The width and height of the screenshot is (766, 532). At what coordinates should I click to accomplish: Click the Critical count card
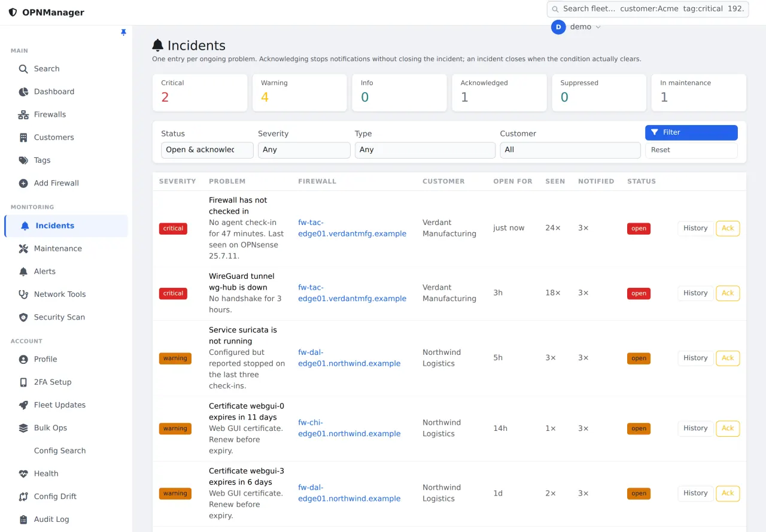pos(200,93)
